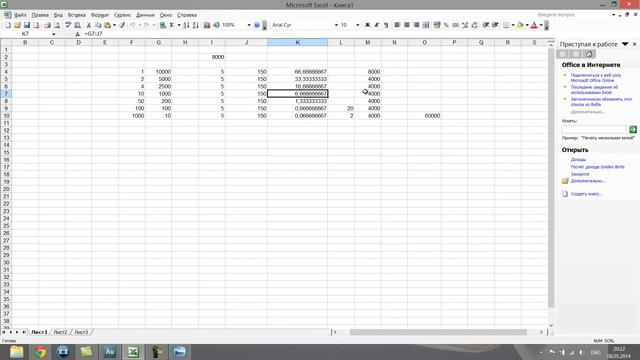This screenshot has height=360, width=640.
Task: Toggle Bold formatting
Action: pyautogui.click(x=367, y=25)
